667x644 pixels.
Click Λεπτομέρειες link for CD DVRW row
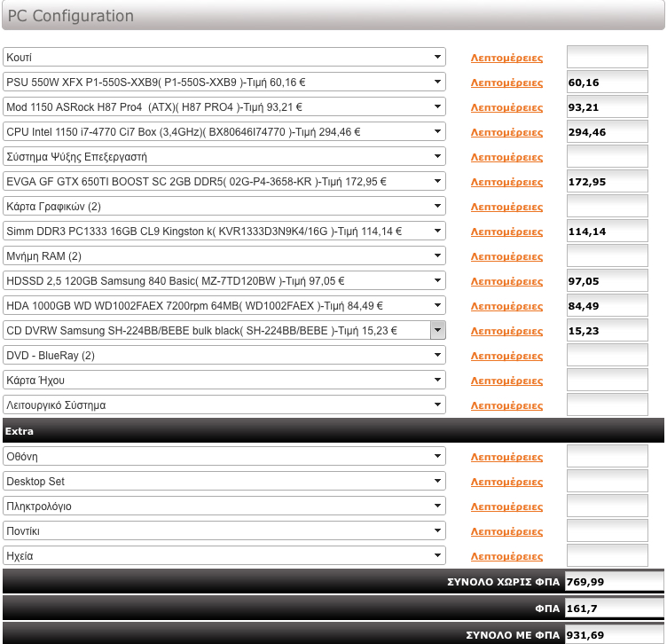click(x=506, y=331)
